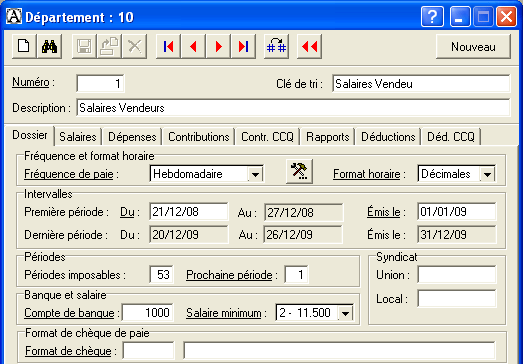Click the Format de chèque underlined label
The height and width of the screenshot is (364, 523).
[x=68, y=351]
